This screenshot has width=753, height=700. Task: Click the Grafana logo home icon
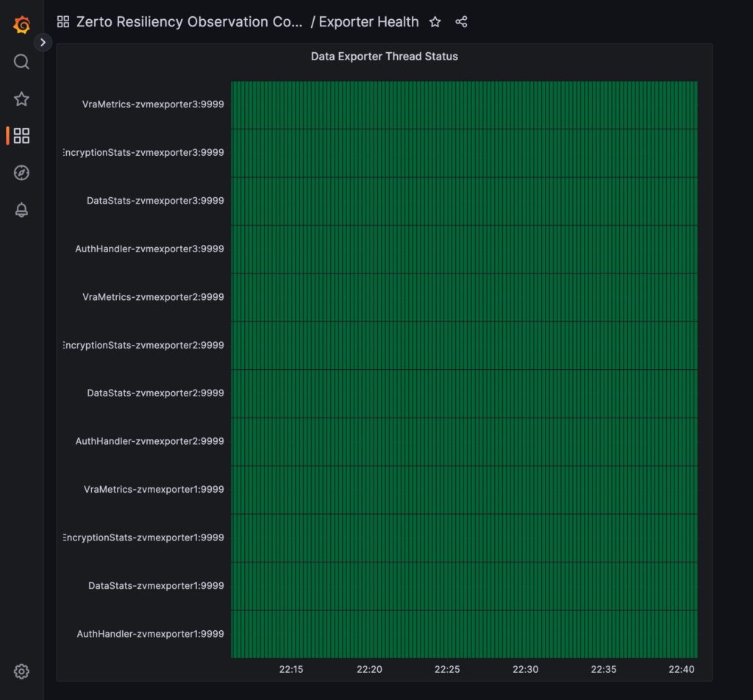tap(21, 24)
